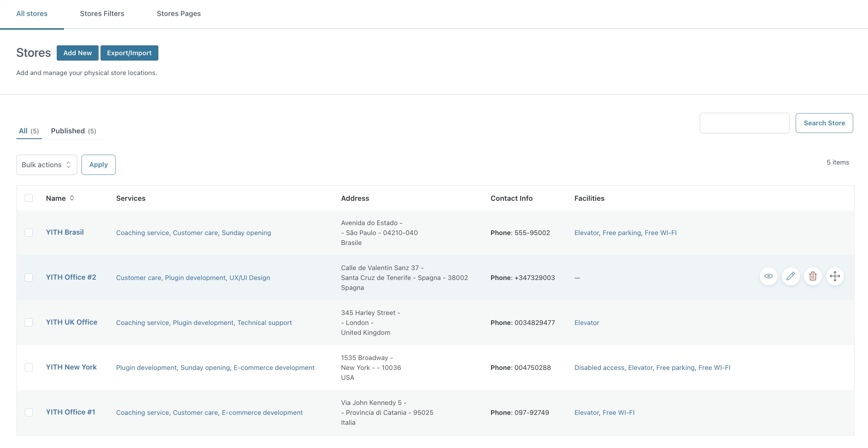Click Plugin development in YITH UK Office row
The width and height of the screenshot is (868, 448).
(203, 323)
